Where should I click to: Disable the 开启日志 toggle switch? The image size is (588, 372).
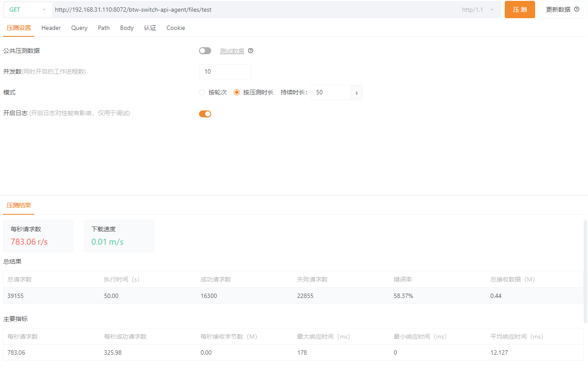(x=205, y=114)
